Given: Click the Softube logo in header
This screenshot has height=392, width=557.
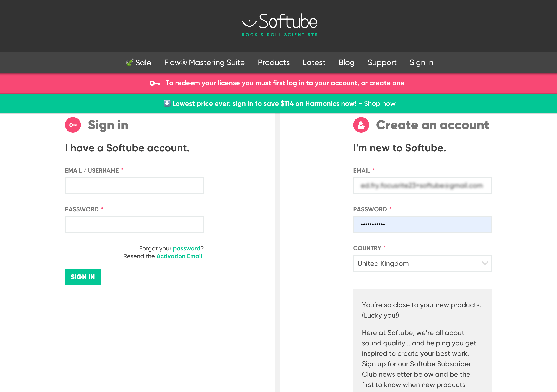Looking at the screenshot, I should 279,25.
